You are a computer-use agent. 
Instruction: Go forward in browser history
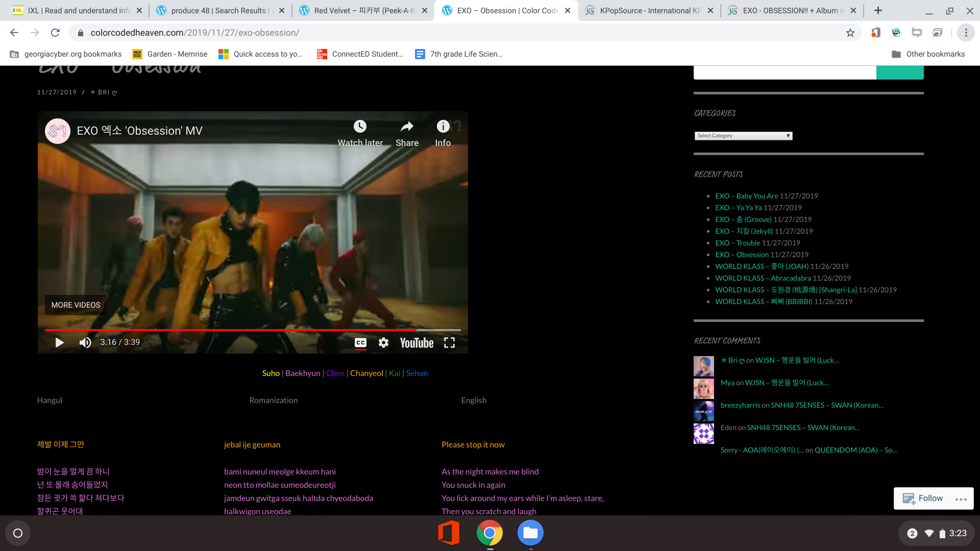[35, 33]
